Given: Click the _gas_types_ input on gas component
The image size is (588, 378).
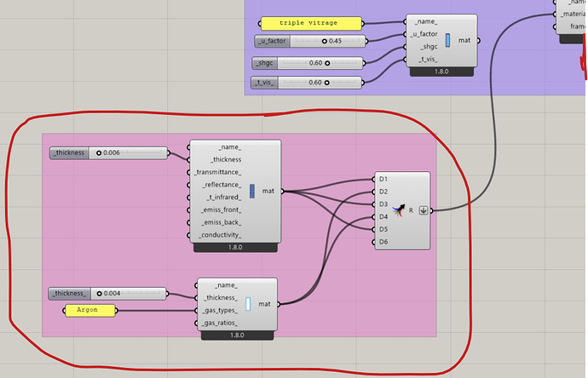Looking at the screenshot, I should (x=220, y=310).
